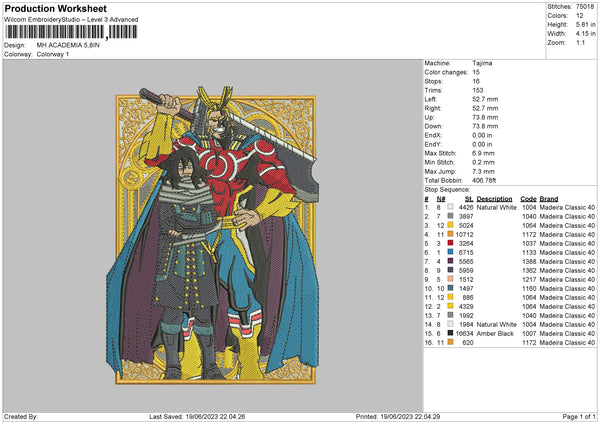Click the St. column header
The image size is (600, 424).
coord(468,198)
